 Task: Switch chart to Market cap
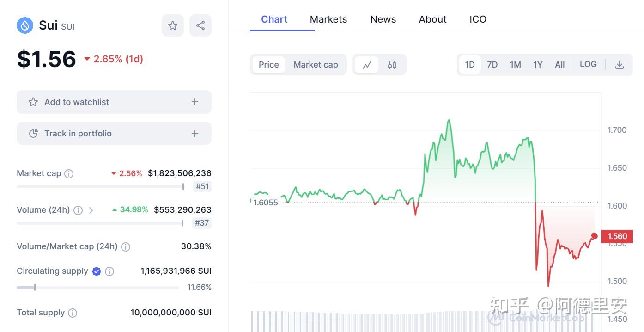[316, 65]
